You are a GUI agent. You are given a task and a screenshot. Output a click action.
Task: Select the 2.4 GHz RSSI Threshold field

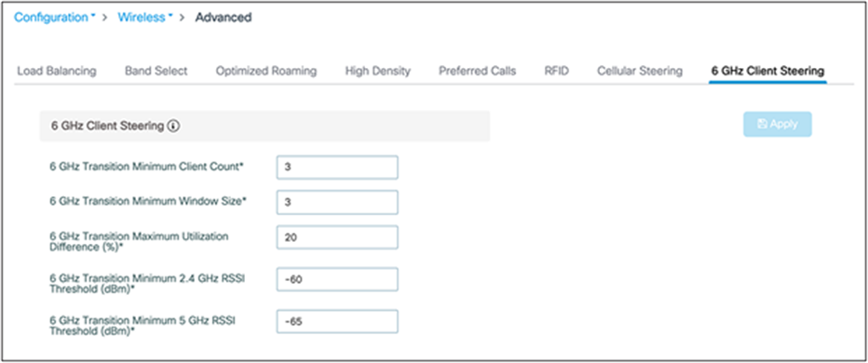tap(337, 279)
